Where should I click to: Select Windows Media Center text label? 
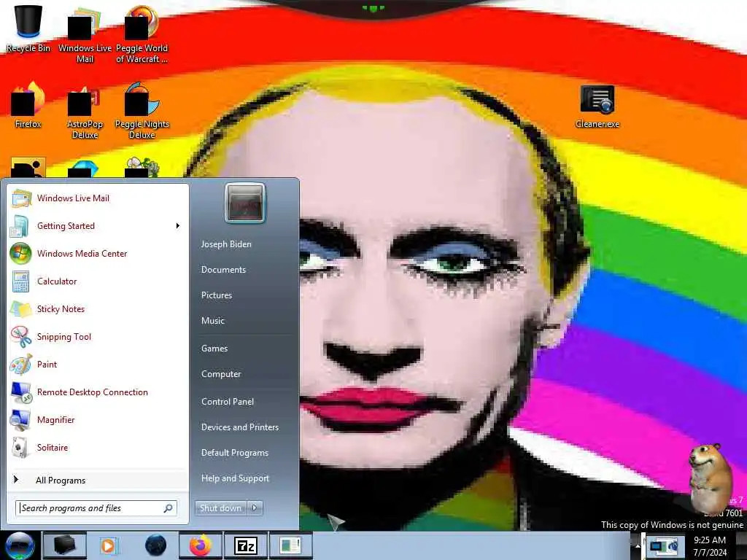click(82, 254)
